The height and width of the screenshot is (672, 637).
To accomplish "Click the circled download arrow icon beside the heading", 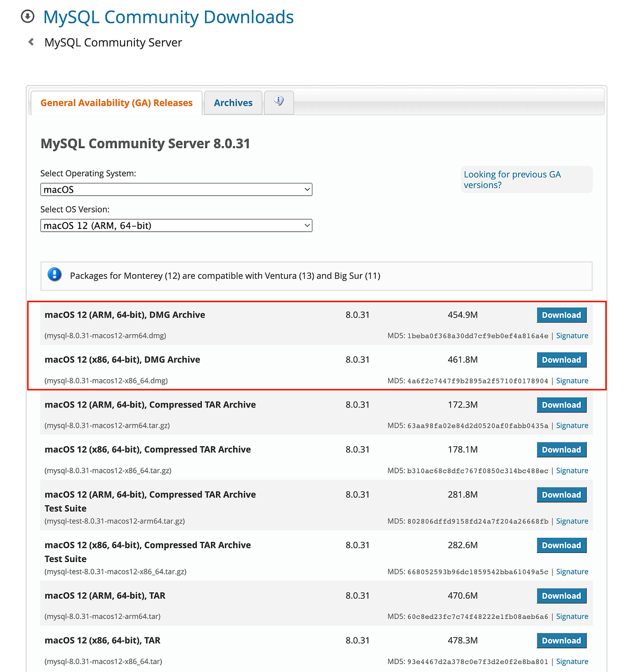I will pyautogui.click(x=27, y=16).
